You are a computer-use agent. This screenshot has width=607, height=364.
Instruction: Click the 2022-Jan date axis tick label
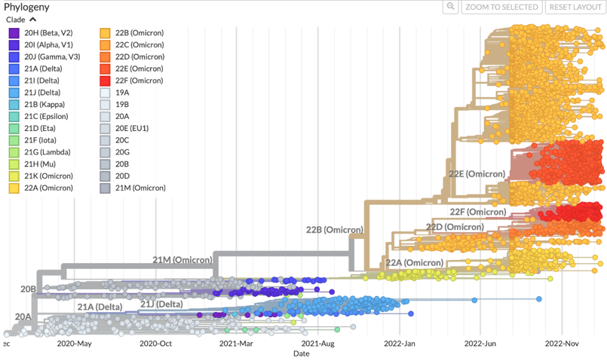400,344
